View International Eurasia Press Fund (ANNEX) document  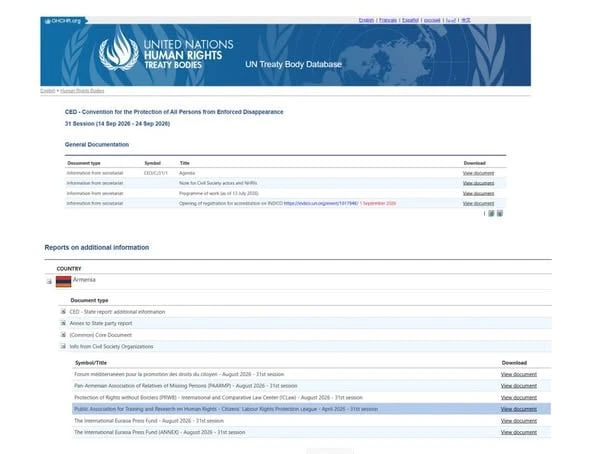pos(519,432)
